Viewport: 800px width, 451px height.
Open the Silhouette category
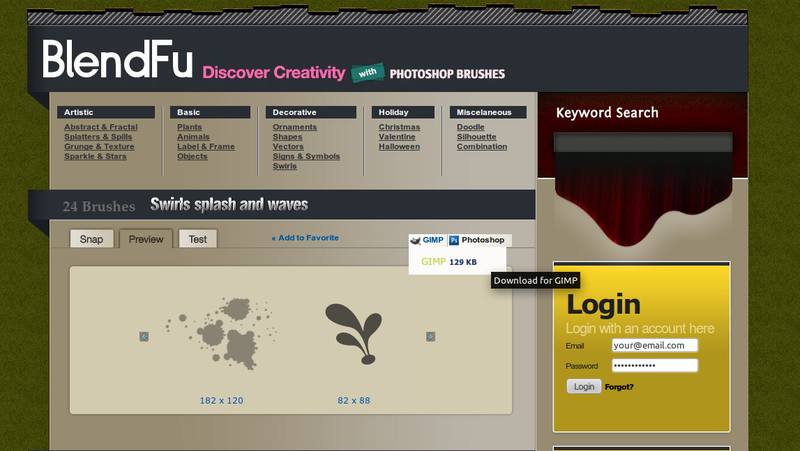pos(477,137)
